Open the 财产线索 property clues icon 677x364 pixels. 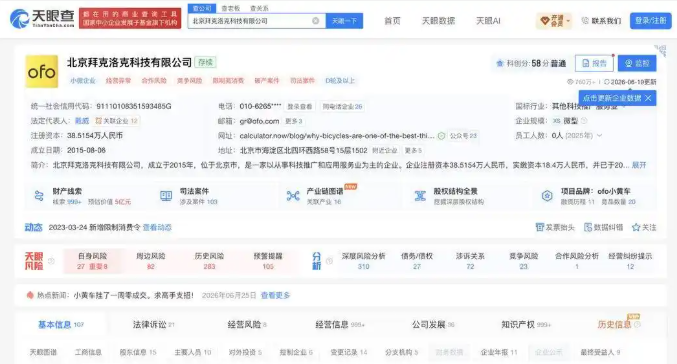coord(39,196)
